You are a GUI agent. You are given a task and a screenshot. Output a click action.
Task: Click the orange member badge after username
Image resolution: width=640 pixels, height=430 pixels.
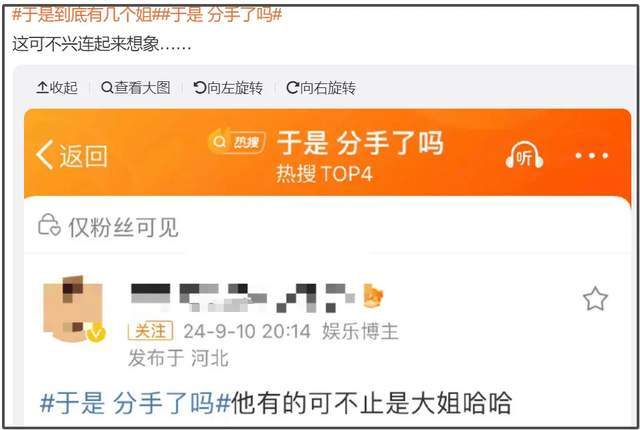pyautogui.click(x=373, y=295)
